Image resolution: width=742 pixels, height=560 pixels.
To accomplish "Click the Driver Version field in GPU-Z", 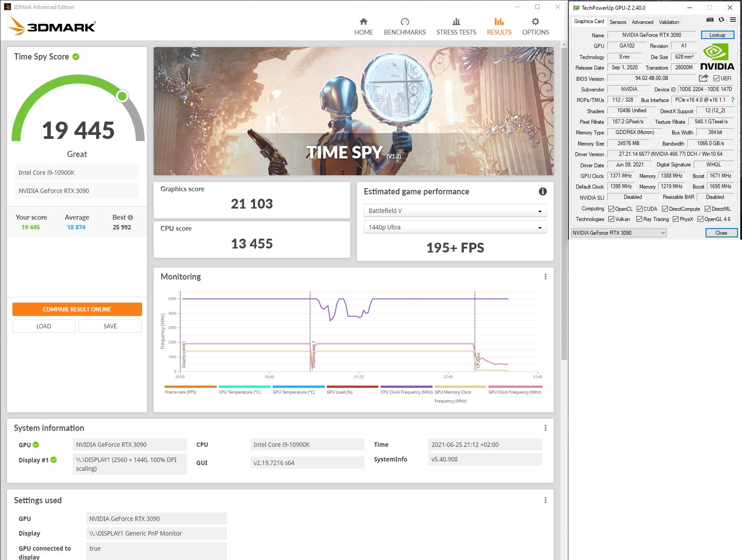I will click(x=671, y=154).
